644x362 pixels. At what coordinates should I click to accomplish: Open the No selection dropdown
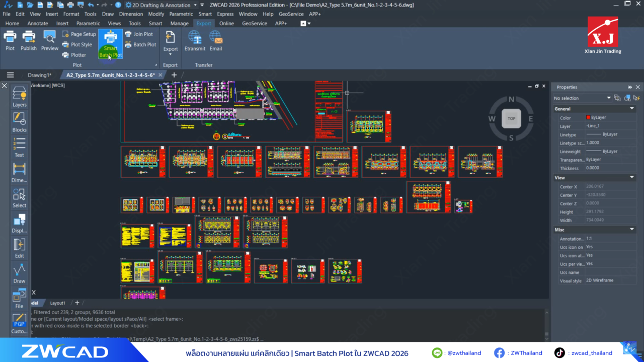click(582, 98)
